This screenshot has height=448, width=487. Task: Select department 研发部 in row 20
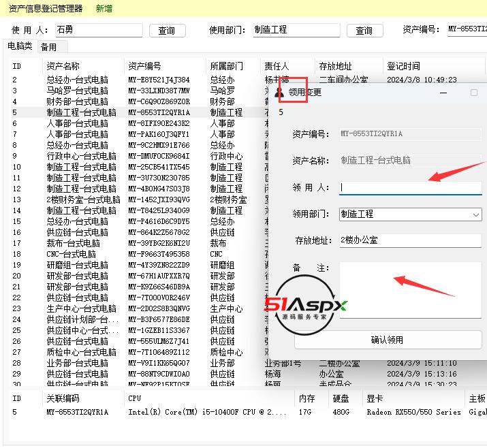click(222, 276)
